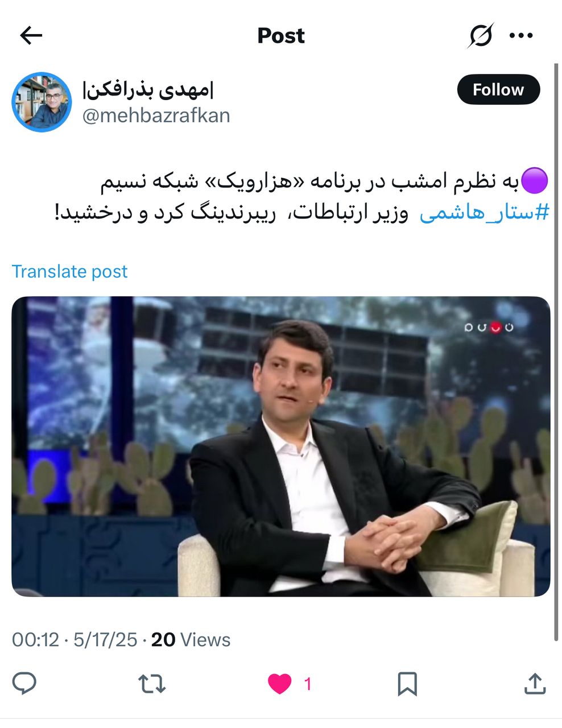Unlike the post via the pink heart
This screenshot has height=728, width=562.
point(279,684)
